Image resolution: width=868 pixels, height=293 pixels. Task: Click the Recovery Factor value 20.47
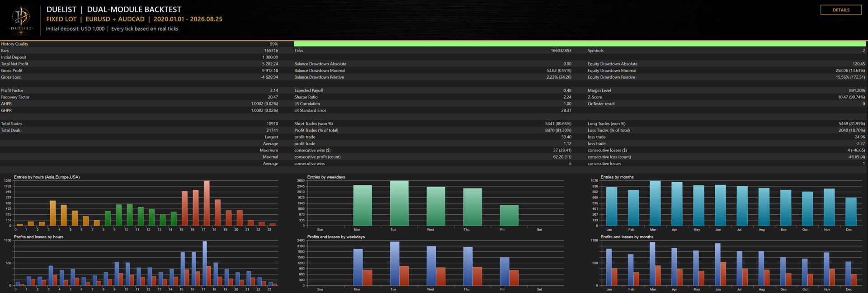pyautogui.click(x=273, y=97)
